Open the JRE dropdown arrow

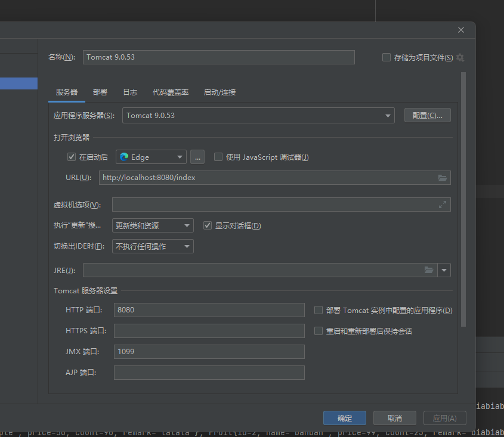tap(444, 270)
